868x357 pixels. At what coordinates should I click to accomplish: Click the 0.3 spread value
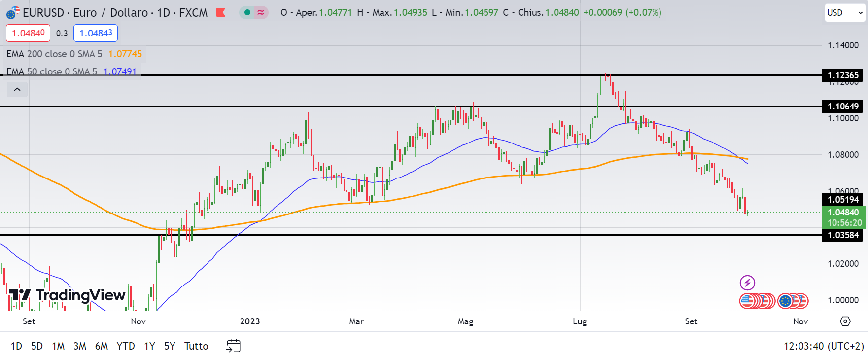coord(62,33)
